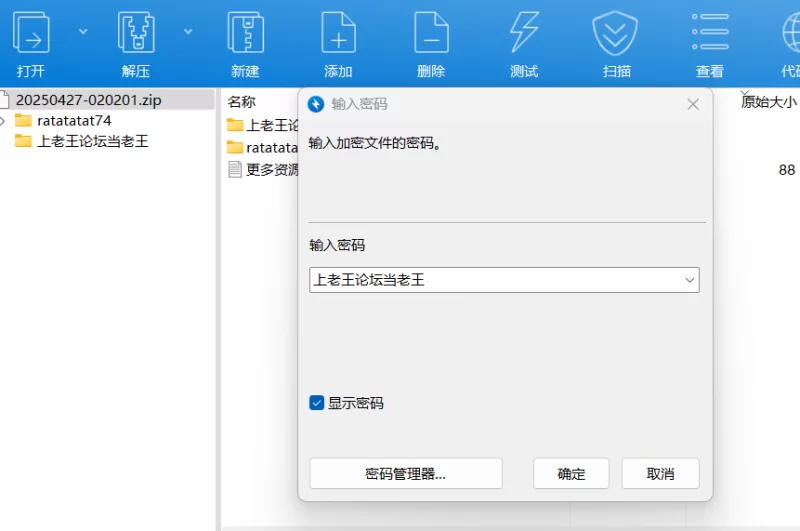Click the 取消 button
The image size is (800, 531).
coord(660,474)
